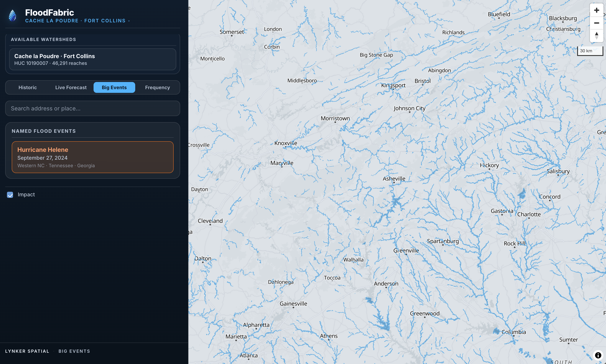606x364 pixels.
Task: Click the Marietta label on map
Action: coord(236,336)
